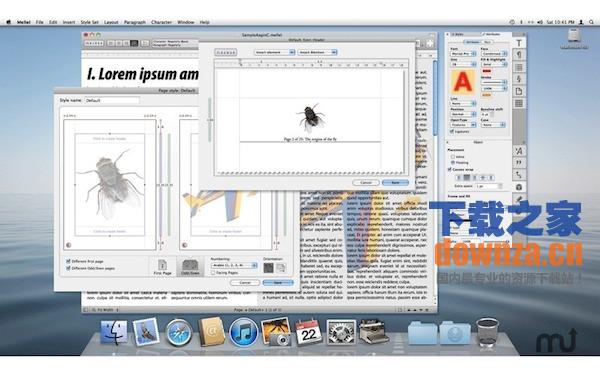Open Address Book from the Dock
Viewport: 600px width, 375px height.
click(x=211, y=332)
